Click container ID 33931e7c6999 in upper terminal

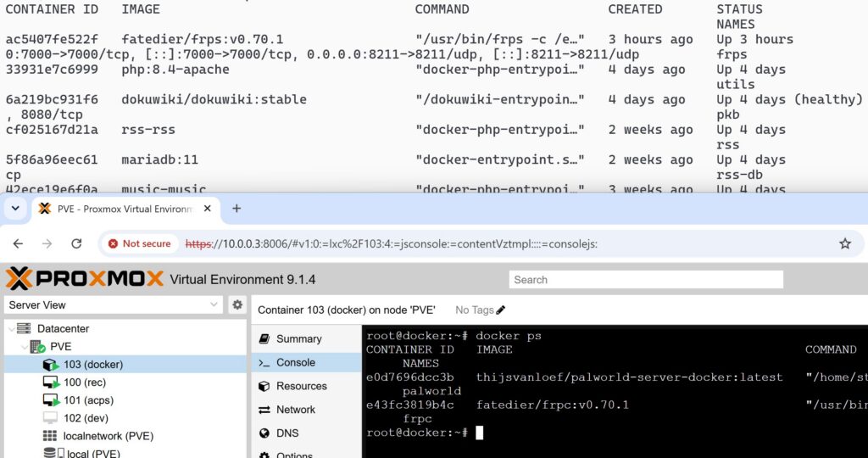tap(52, 70)
